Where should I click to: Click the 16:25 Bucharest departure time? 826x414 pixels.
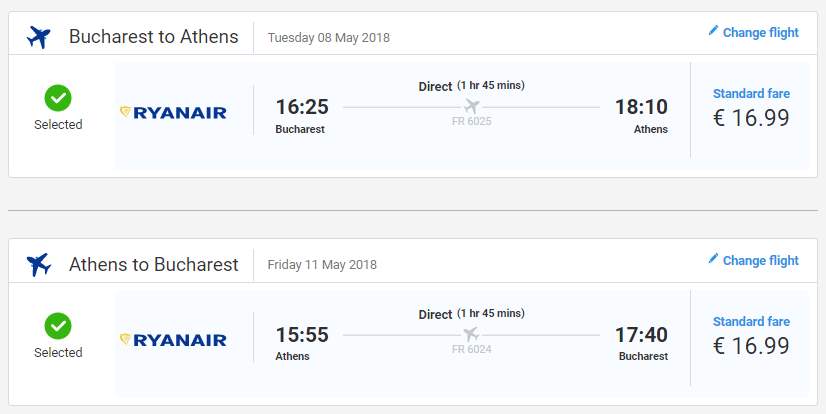pos(302,107)
